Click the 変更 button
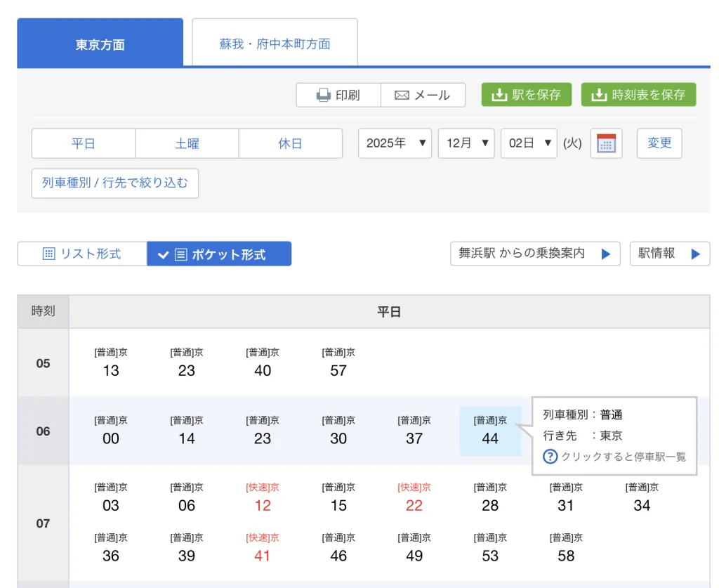 659,143
